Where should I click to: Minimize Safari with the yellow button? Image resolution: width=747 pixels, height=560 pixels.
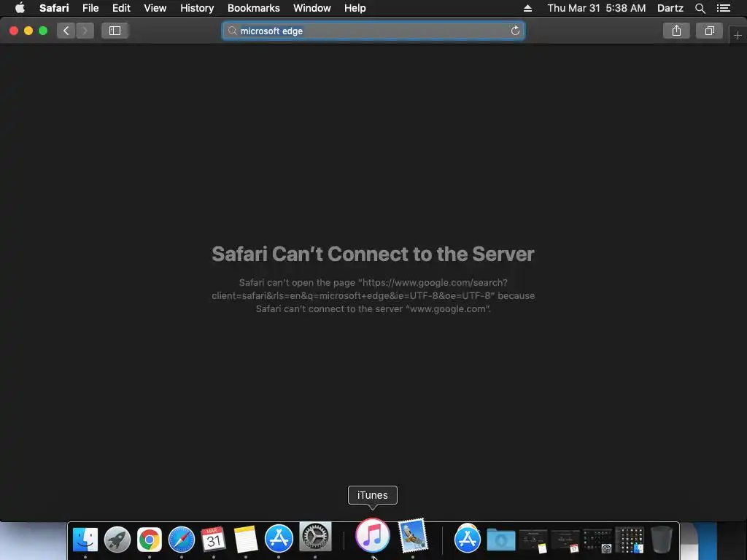tap(28, 31)
